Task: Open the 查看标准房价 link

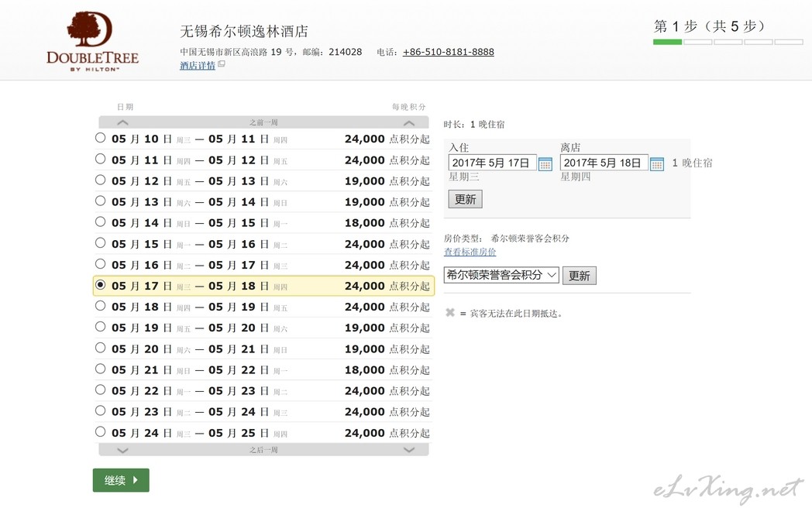Action: [470, 252]
